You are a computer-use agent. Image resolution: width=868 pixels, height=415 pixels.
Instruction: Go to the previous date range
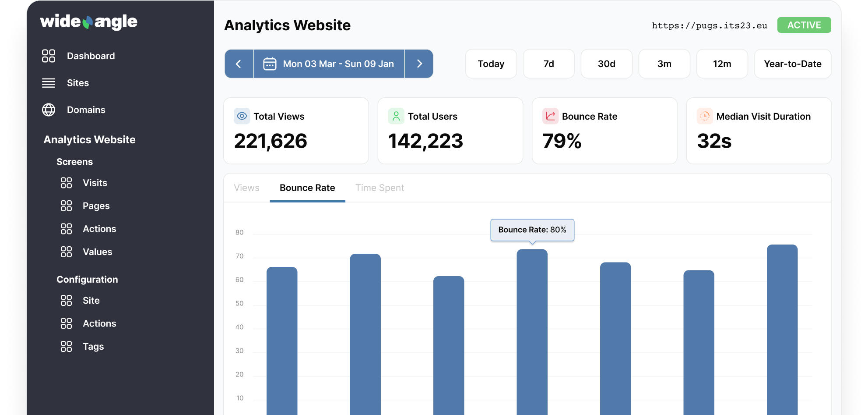click(239, 64)
